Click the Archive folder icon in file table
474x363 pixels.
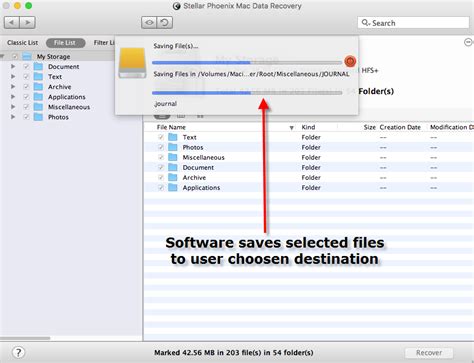point(173,177)
